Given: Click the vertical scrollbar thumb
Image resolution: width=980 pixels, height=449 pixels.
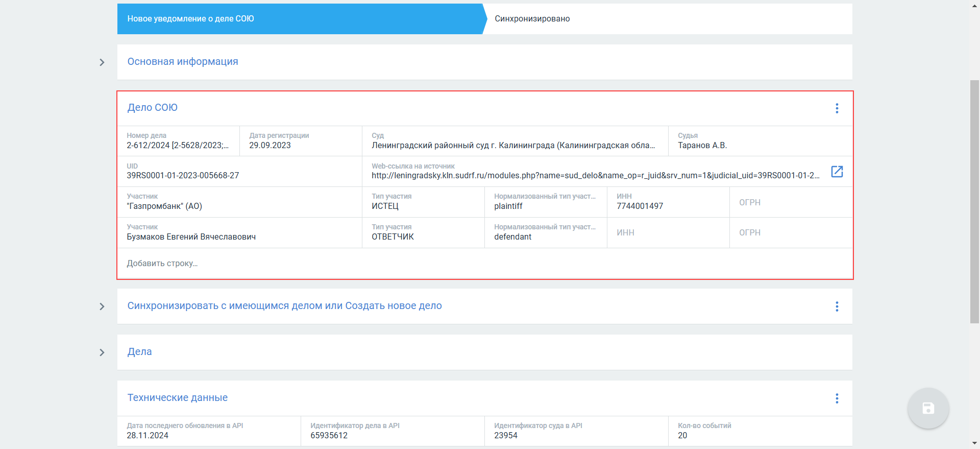Looking at the screenshot, I should pos(974,201).
